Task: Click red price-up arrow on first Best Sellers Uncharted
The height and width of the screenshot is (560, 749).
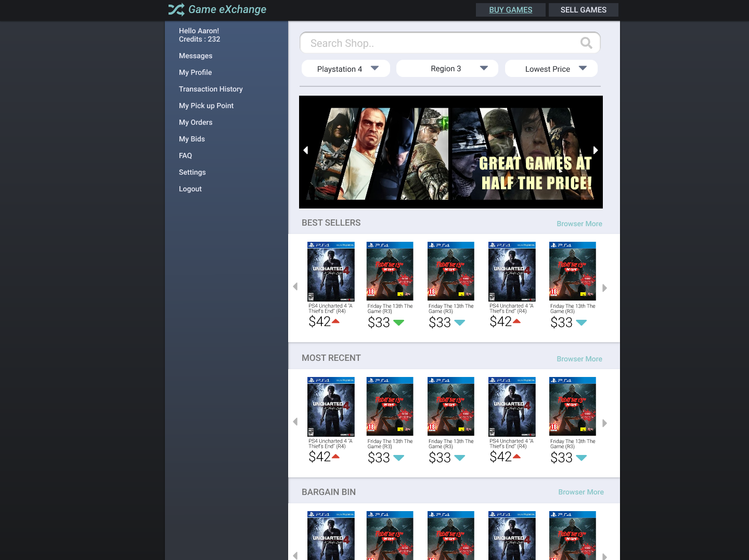Action: [x=335, y=321]
